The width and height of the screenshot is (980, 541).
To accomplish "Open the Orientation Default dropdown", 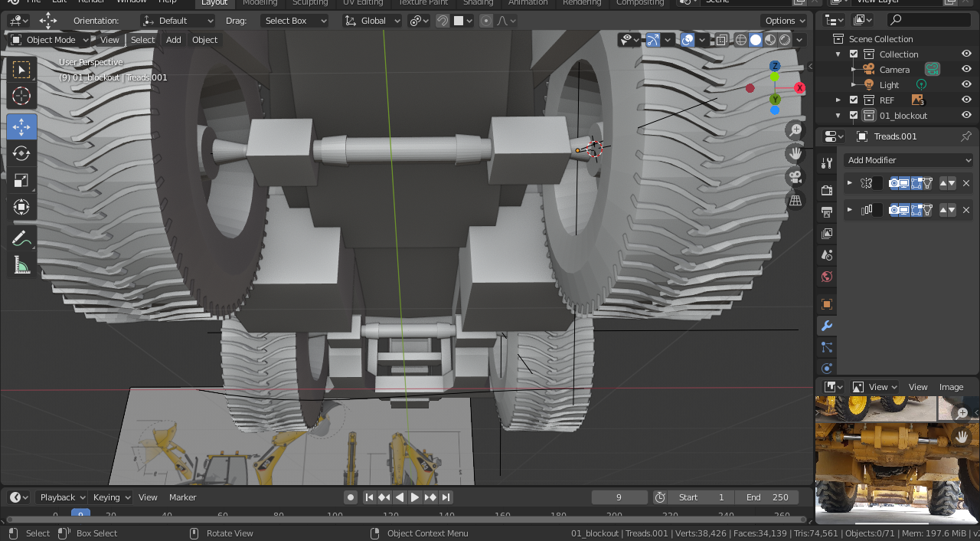I will pos(178,21).
